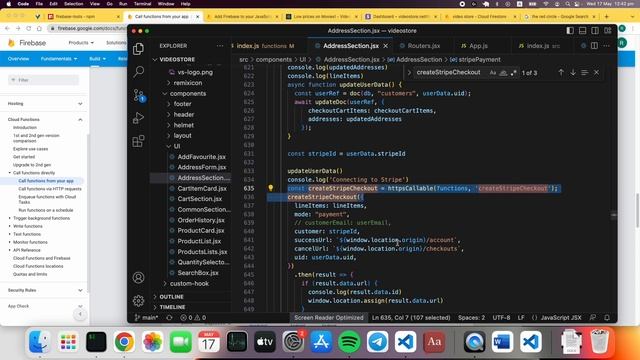Image resolution: width=640 pixels, height=360 pixels.
Task: Toggle primary side bar layout icon
Action: [570, 31]
